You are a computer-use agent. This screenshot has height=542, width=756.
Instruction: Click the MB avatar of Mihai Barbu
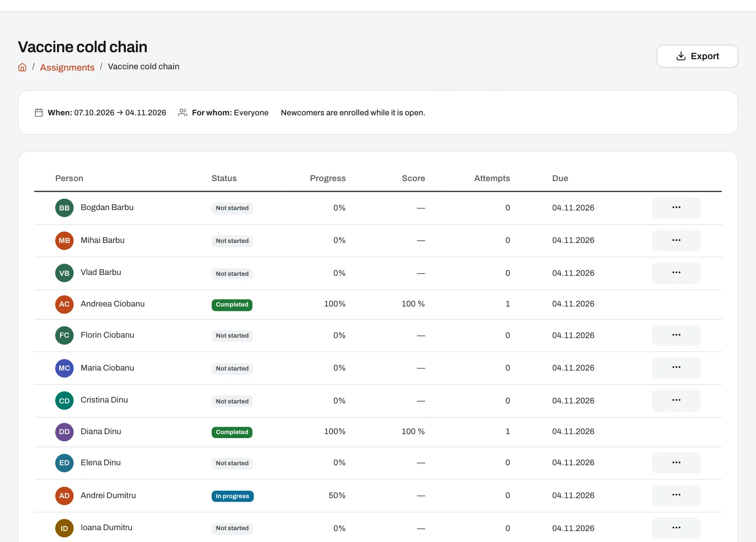click(x=64, y=241)
